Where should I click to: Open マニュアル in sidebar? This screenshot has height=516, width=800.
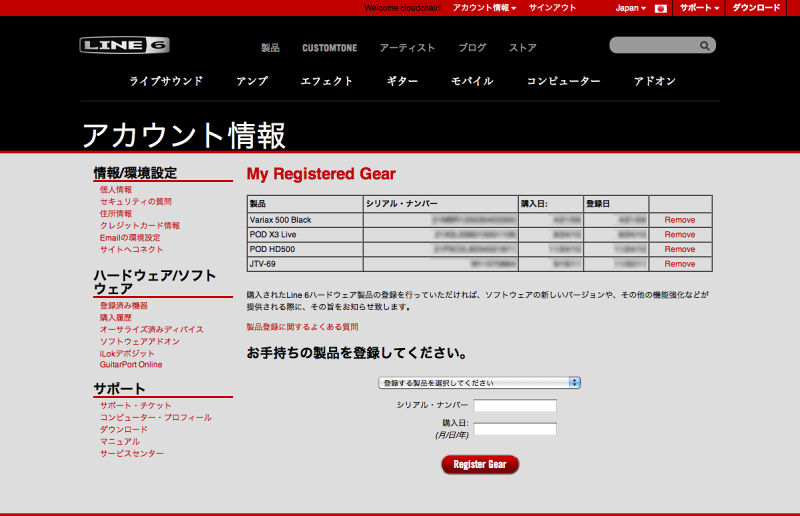click(x=120, y=441)
